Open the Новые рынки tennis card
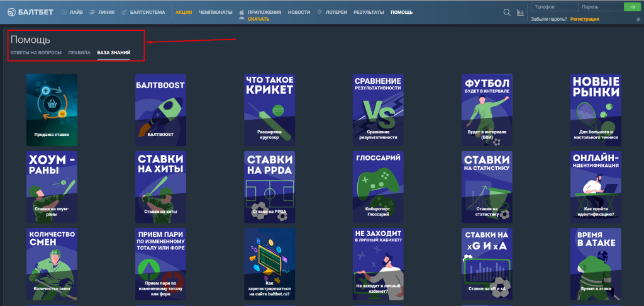This screenshot has height=306, width=644. pos(596,110)
